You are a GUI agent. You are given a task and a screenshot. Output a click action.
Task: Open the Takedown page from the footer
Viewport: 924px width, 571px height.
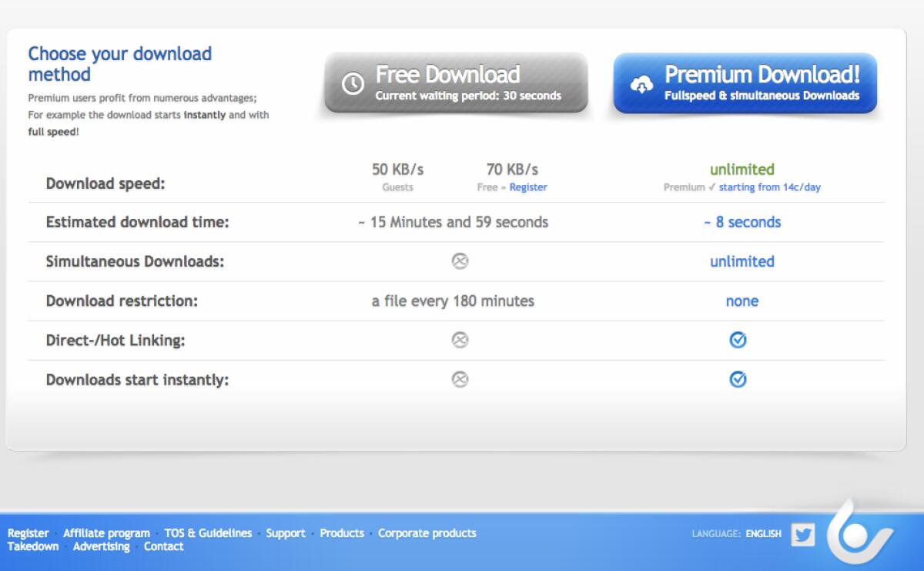click(32, 546)
